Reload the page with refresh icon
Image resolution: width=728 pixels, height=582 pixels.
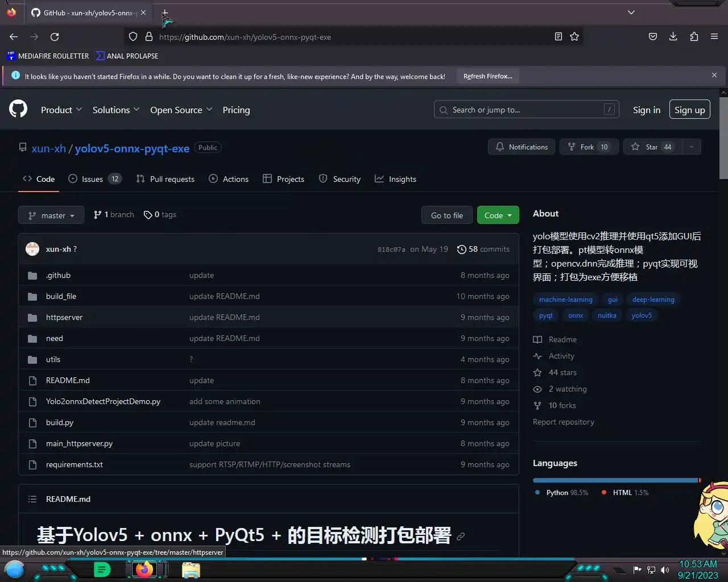pos(55,37)
